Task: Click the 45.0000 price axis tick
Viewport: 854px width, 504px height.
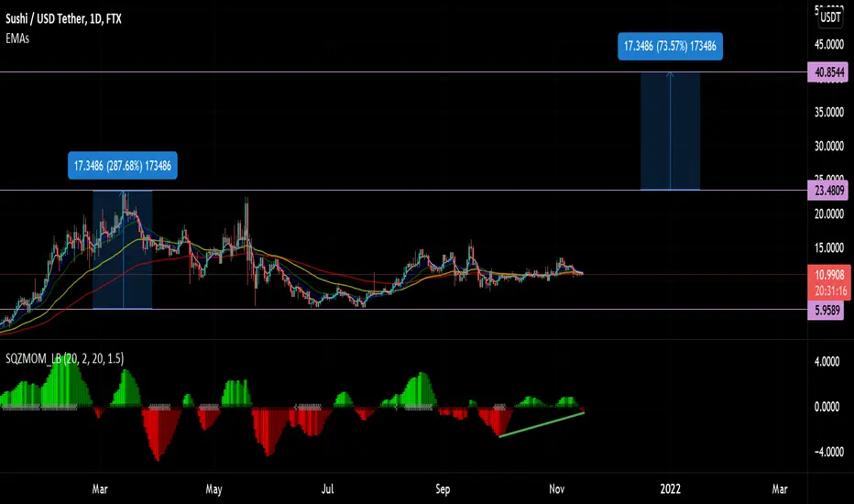Action: coord(829,45)
